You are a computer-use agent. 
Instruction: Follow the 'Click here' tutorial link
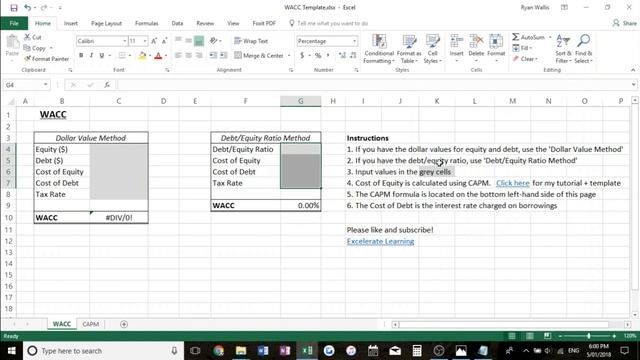pyautogui.click(x=513, y=183)
